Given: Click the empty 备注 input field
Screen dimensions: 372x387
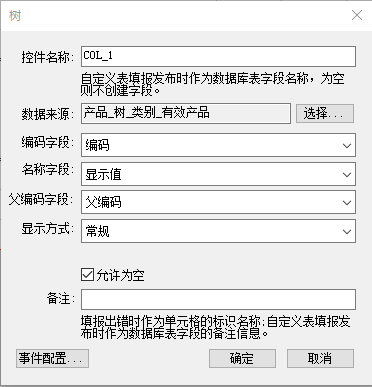Looking at the screenshot, I should (x=218, y=299).
